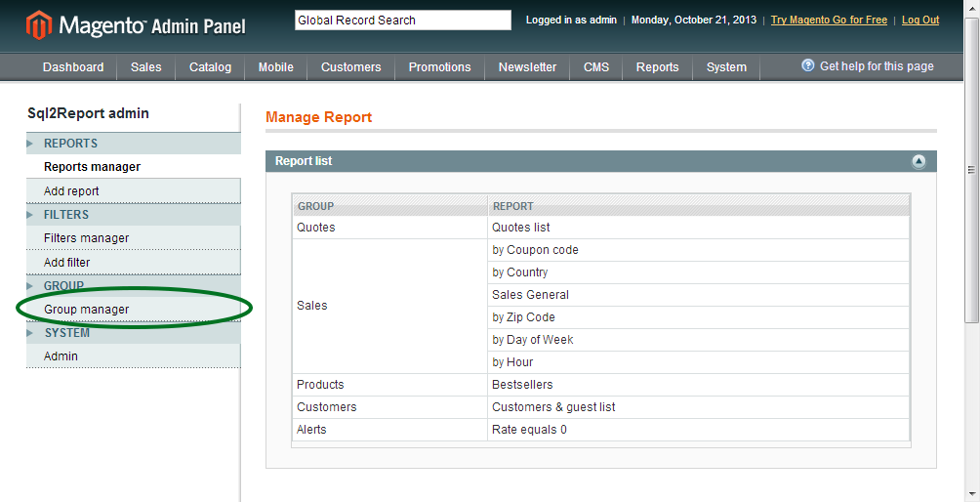Open Add filter in sidebar
This screenshot has height=502, width=980.
(67, 263)
